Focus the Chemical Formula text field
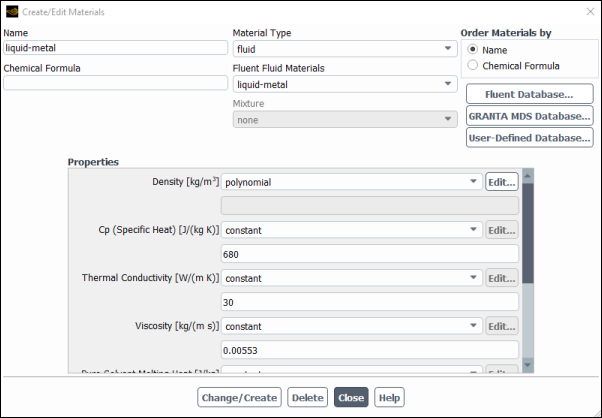 [116, 83]
